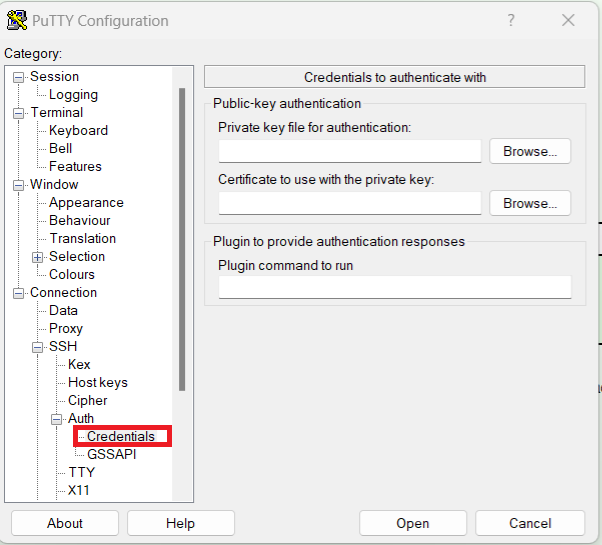Expand the Selection tree node
Screen dimensions: 602x545
coord(38,257)
